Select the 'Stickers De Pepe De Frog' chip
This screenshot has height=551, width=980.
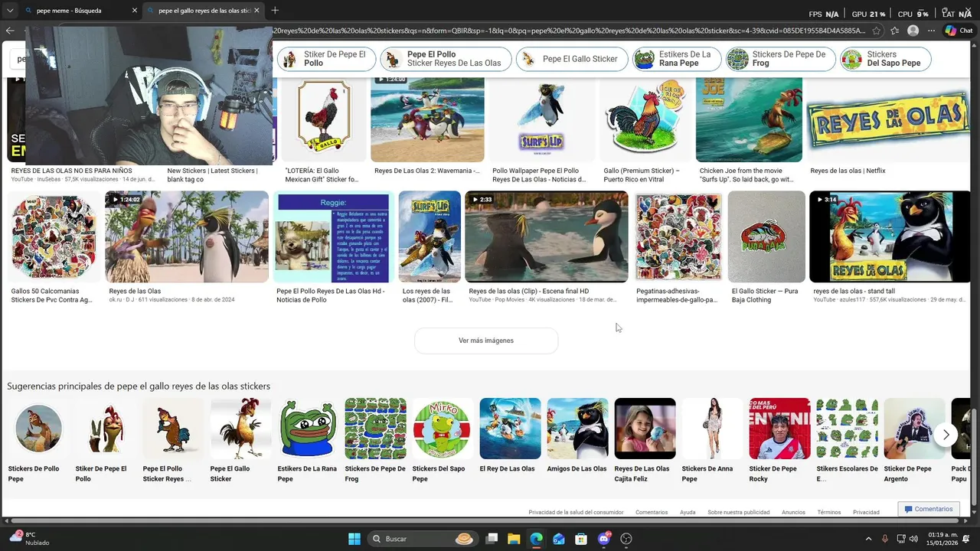pos(780,59)
